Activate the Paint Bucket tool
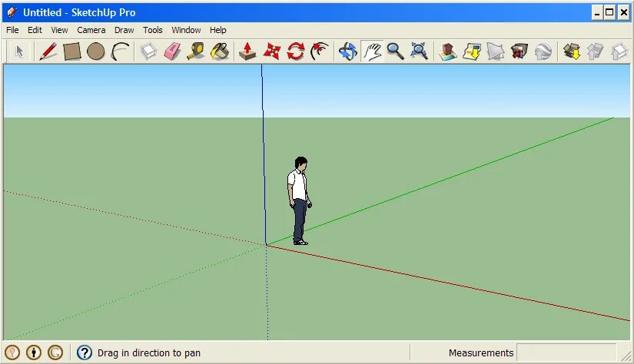The width and height of the screenshot is (634, 364). click(220, 51)
